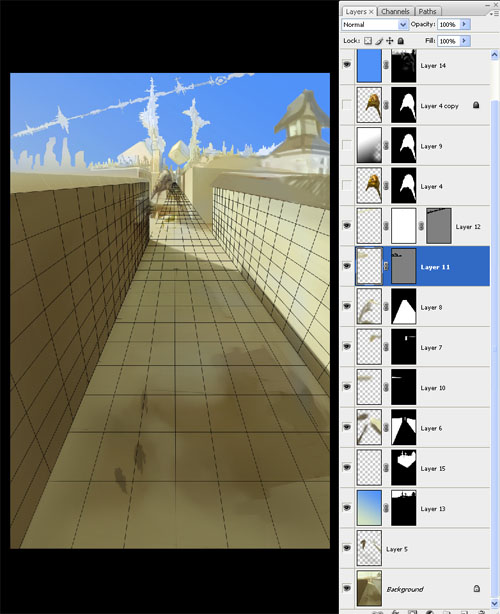Click padlock icon on Background layer
This screenshot has height=614, width=500.
(x=477, y=589)
